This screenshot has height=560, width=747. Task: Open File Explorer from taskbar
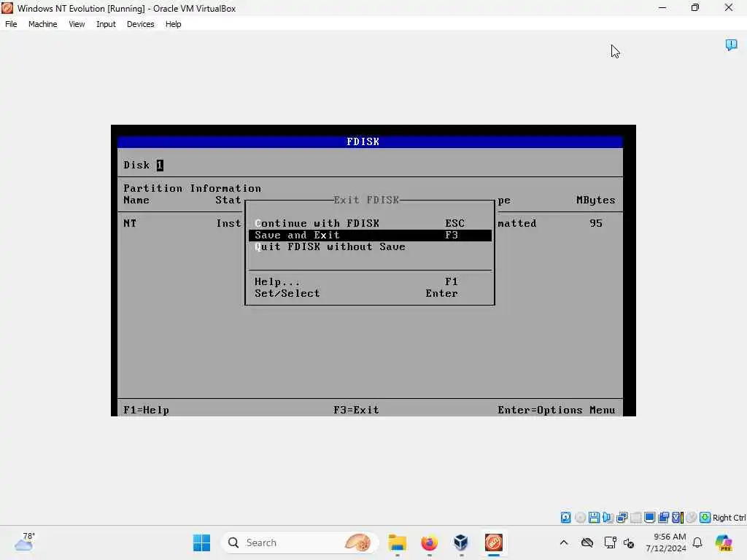[397, 542]
